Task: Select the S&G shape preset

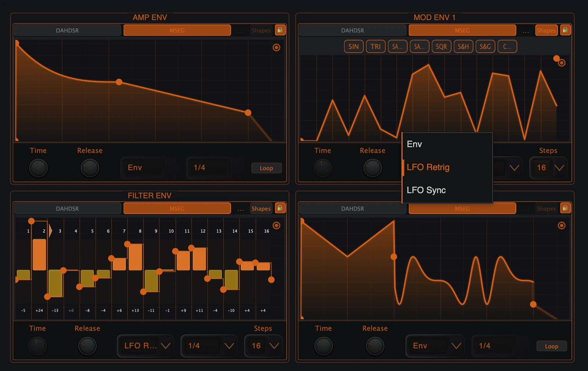Action: pyautogui.click(x=485, y=47)
